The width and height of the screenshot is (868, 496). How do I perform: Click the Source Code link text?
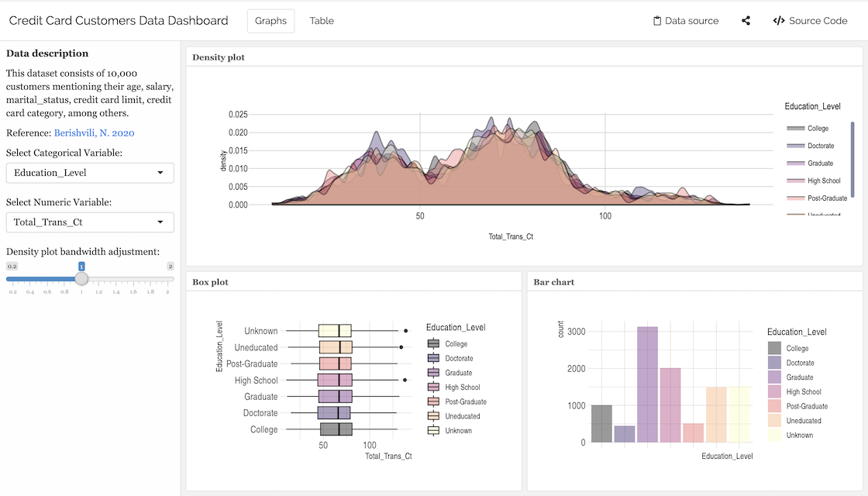point(818,21)
